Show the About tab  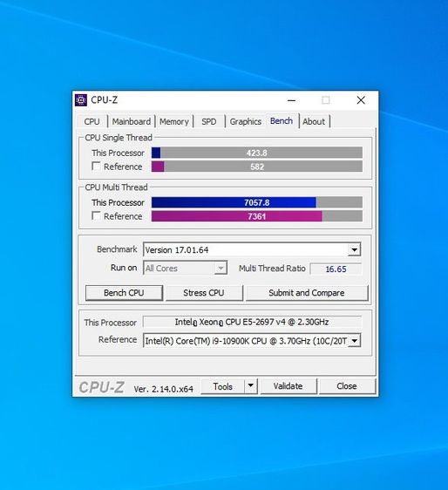[314, 121]
